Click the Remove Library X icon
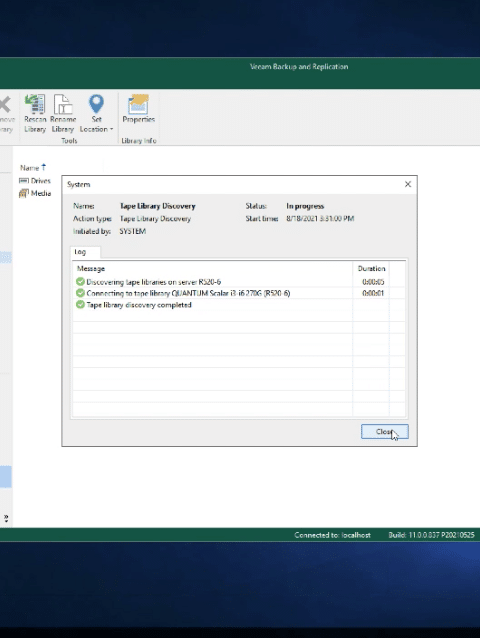Viewport: 480px width, 638px height. click(5, 106)
